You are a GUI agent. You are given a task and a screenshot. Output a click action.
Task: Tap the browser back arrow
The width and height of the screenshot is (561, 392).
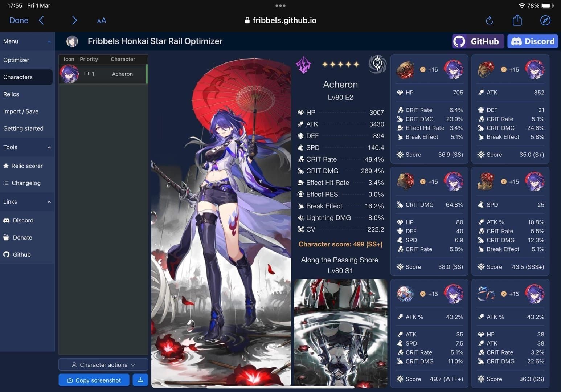(x=41, y=20)
